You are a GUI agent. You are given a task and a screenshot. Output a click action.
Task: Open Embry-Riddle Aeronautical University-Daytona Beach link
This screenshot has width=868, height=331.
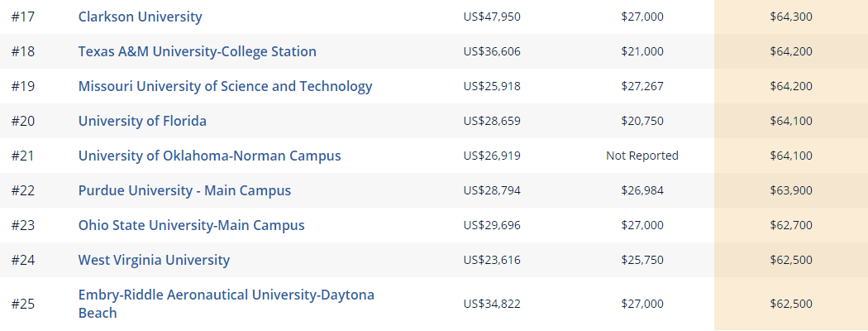226,295
